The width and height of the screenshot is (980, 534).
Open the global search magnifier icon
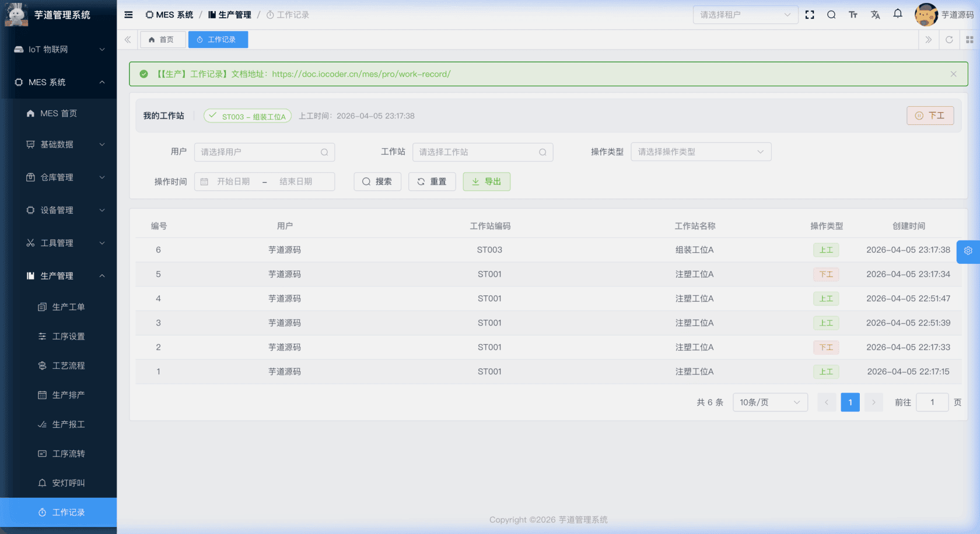pos(831,15)
